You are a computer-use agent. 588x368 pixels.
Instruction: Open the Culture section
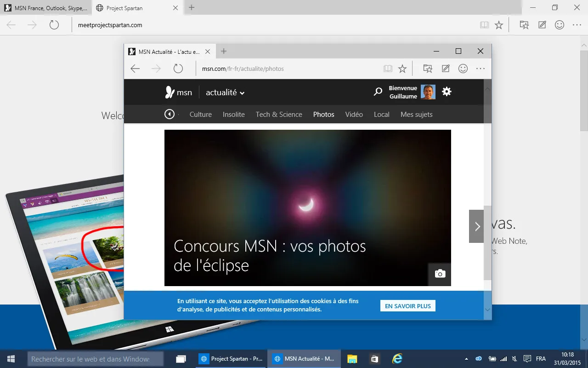coord(201,115)
